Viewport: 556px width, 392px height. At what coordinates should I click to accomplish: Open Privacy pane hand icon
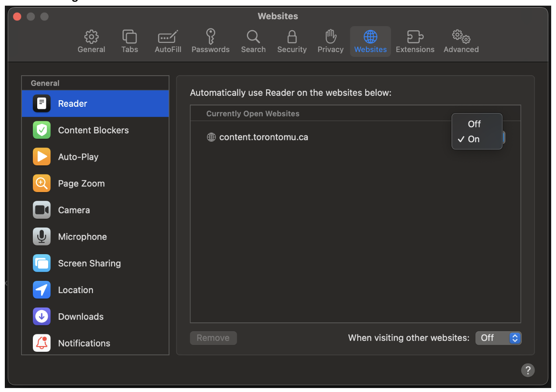coord(330,42)
